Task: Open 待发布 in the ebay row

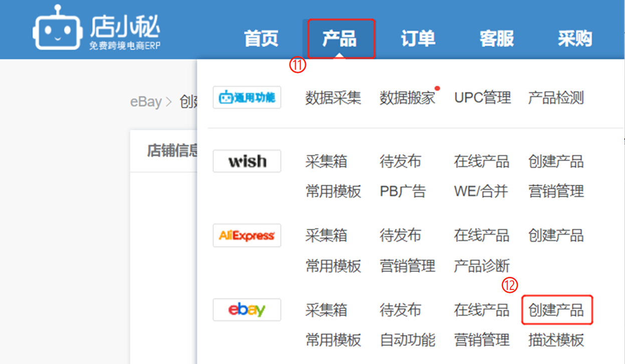Action: pos(400,310)
